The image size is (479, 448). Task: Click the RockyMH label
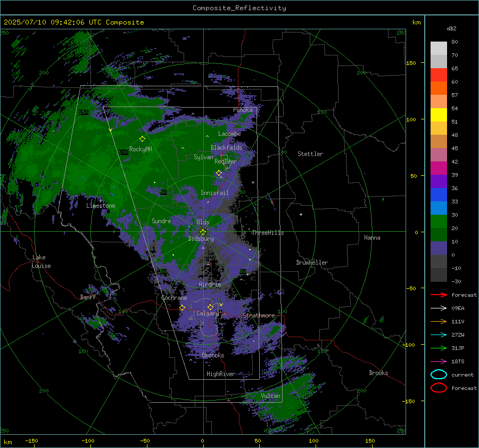point(141,149)
